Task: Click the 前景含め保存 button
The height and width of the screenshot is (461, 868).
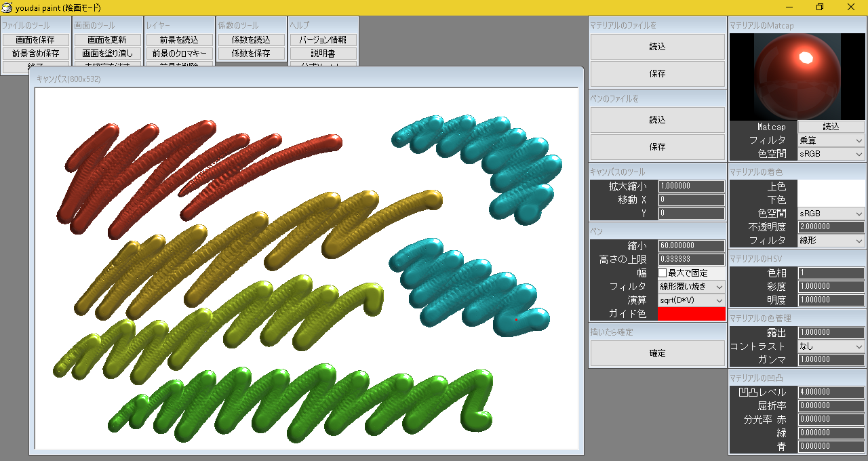Action: click(x=36, y=54)
